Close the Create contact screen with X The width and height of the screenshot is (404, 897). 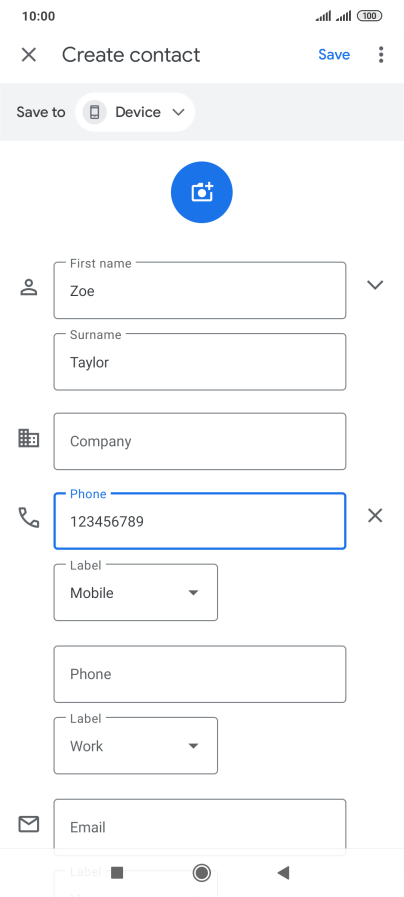click(29, 55)
